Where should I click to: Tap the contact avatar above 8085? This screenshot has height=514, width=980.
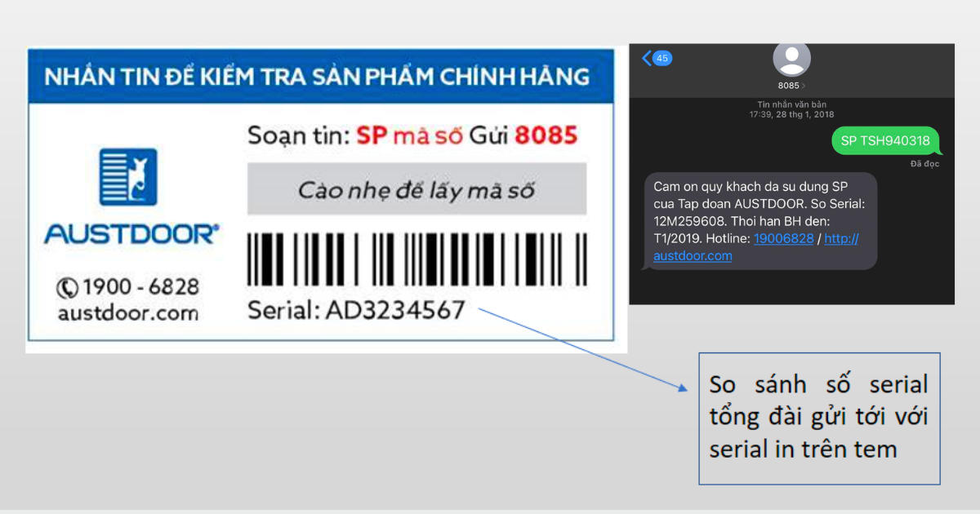[790, 59]
